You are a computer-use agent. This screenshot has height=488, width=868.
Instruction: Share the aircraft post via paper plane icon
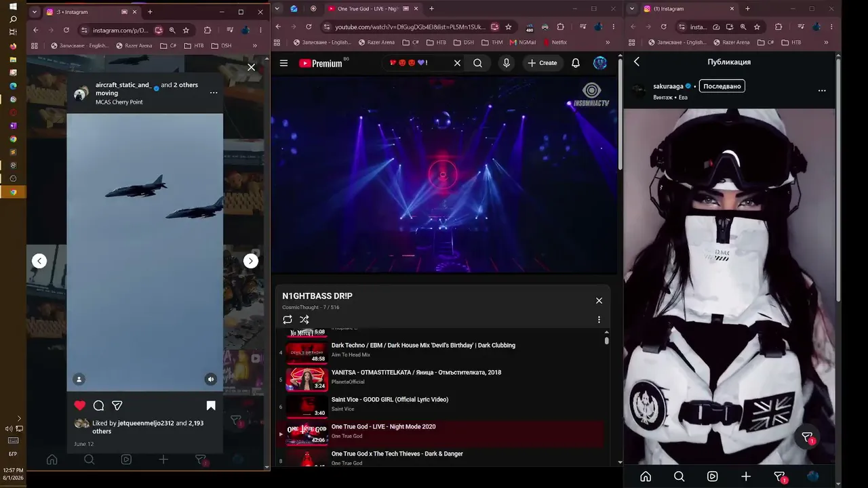117,405
